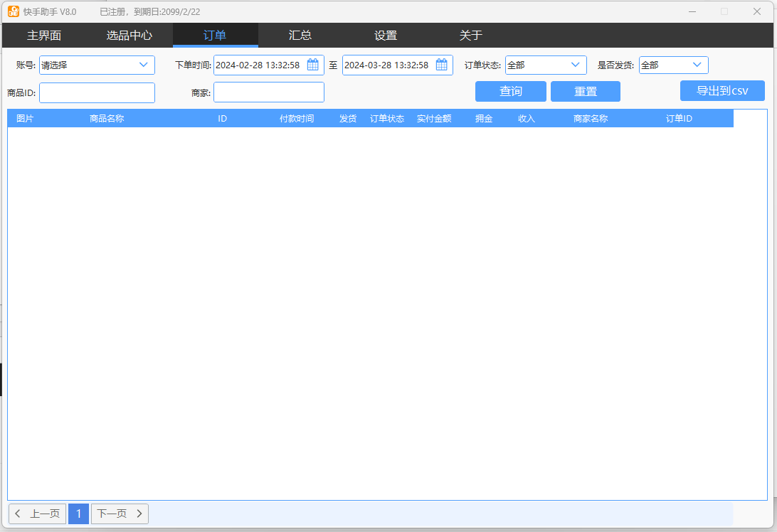Go to the 汇总 tab
The width and height of the screenshot is (777, 532).
click(300, 35)
